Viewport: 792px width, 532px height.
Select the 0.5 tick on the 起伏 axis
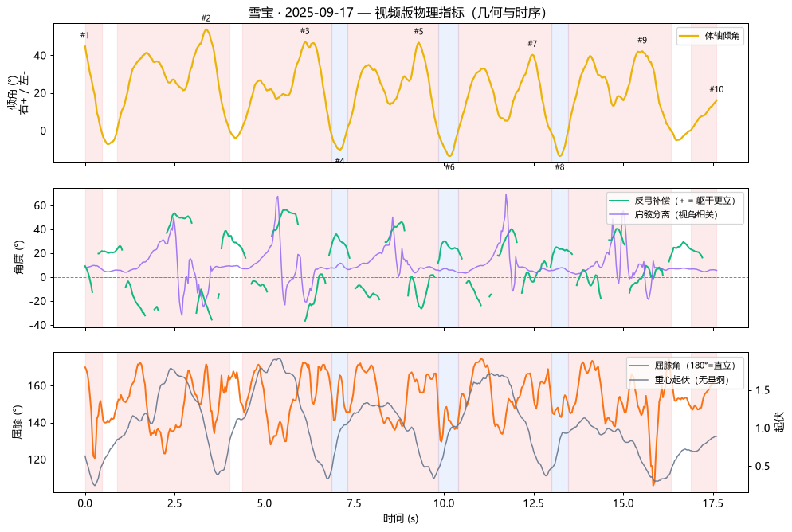(763, 466)
